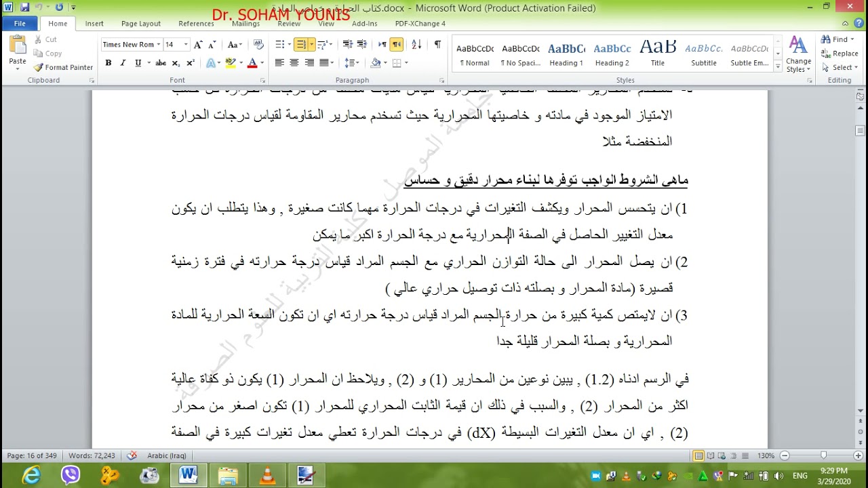
Task: Switch to Print Layout view
Action: click(699, 455)
